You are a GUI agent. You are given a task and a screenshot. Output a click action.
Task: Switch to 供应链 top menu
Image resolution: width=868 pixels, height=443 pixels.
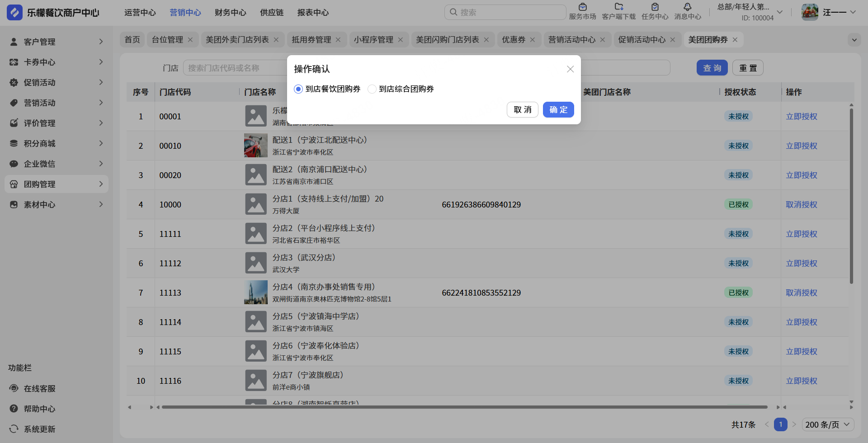coord(272,13)
